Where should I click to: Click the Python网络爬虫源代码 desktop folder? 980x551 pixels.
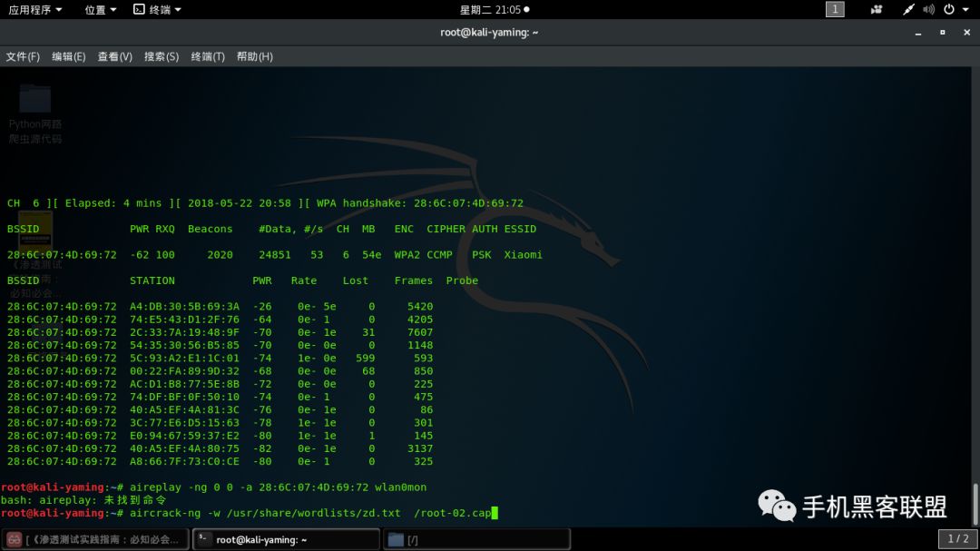pyautogui.click(x=35, y=113)
